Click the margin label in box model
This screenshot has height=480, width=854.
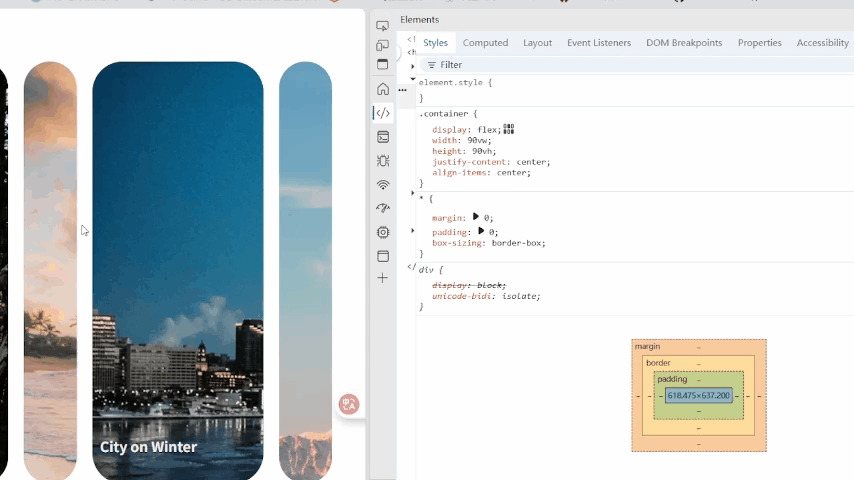coord(647,347)
